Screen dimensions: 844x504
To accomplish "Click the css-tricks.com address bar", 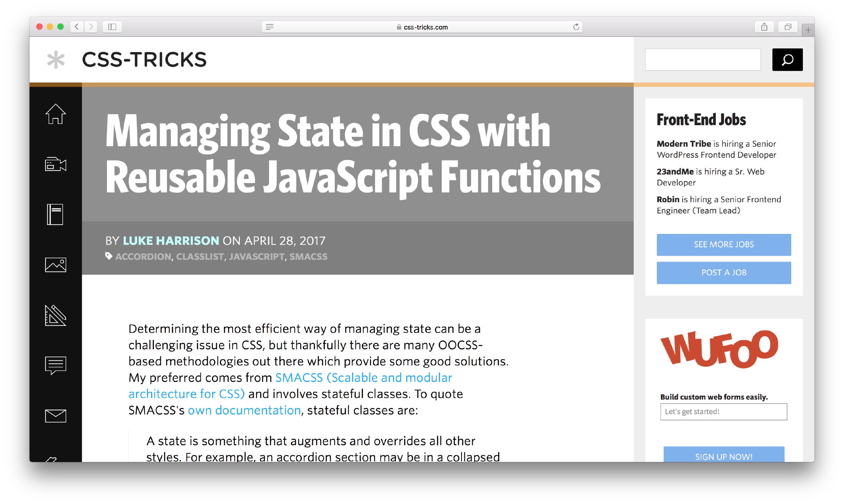I will point(422,27).
